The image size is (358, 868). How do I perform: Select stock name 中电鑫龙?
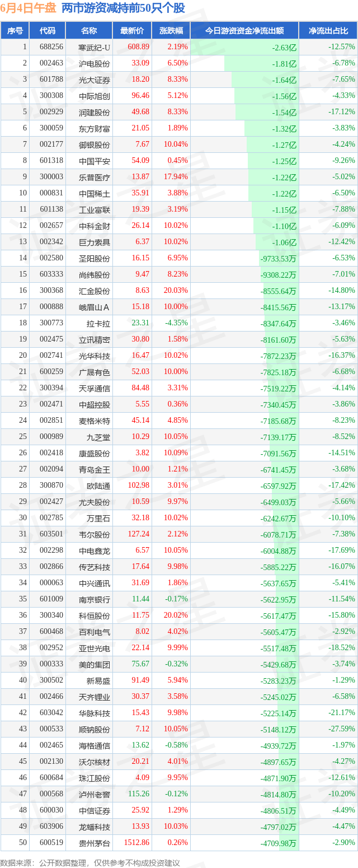pyautogui.click(x=95, y=550)
